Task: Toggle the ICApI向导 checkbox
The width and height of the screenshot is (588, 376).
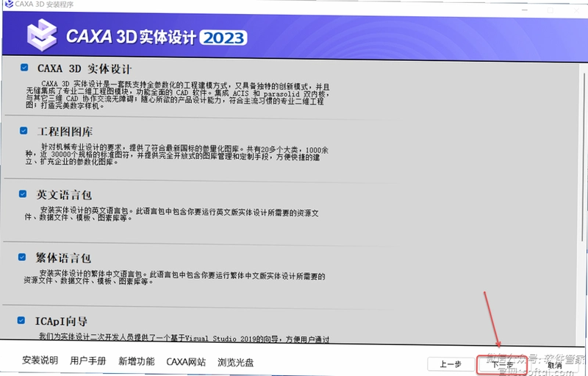Action: [21, 320]
